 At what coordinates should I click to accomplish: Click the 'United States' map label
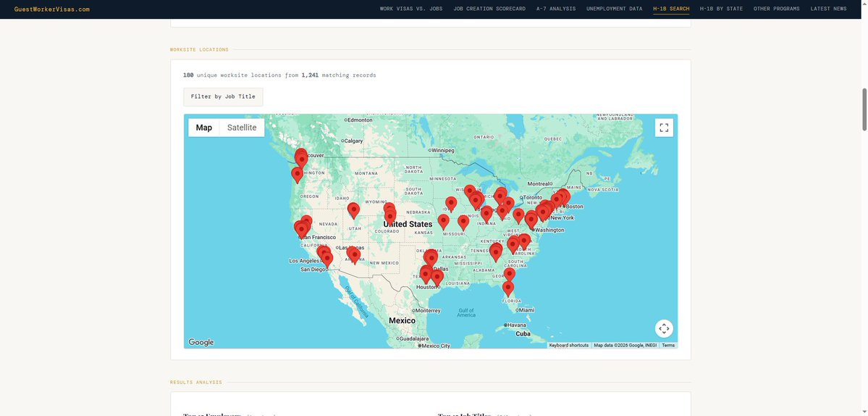pyautogui.click(x=408, y=225)
